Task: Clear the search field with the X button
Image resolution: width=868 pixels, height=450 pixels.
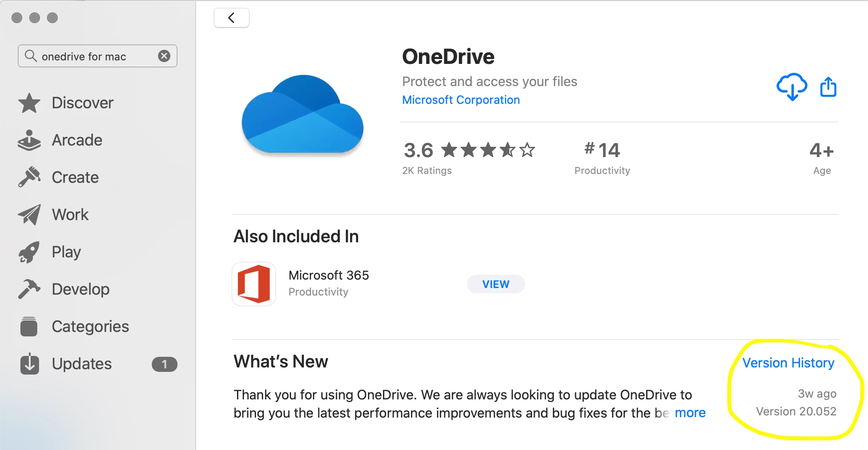Action: [164, 56]
